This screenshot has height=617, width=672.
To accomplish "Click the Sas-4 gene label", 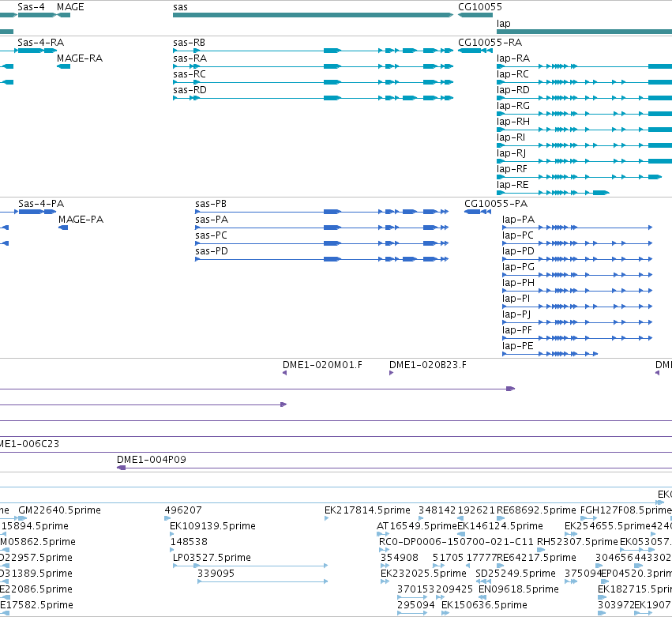I will click(x=31, y=7).
